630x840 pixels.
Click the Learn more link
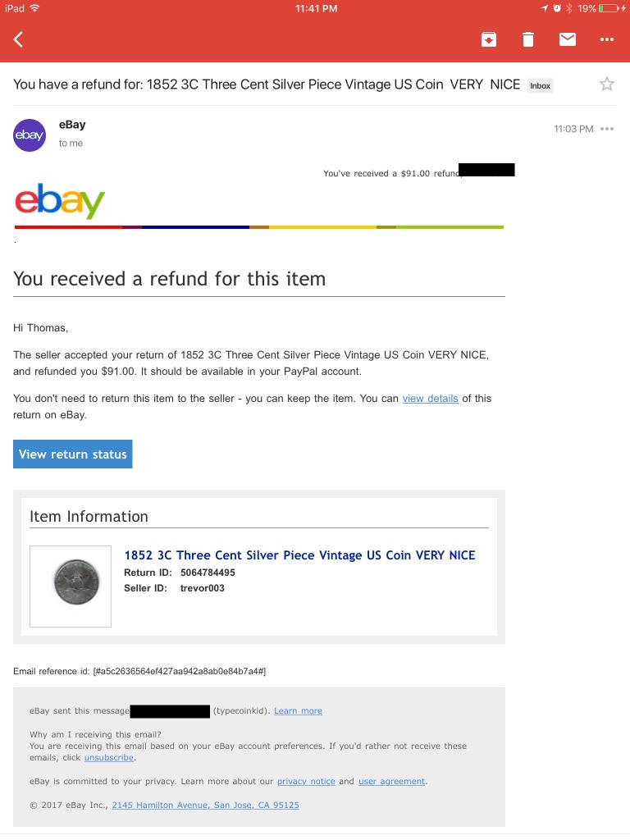click(x=298, y=711)
